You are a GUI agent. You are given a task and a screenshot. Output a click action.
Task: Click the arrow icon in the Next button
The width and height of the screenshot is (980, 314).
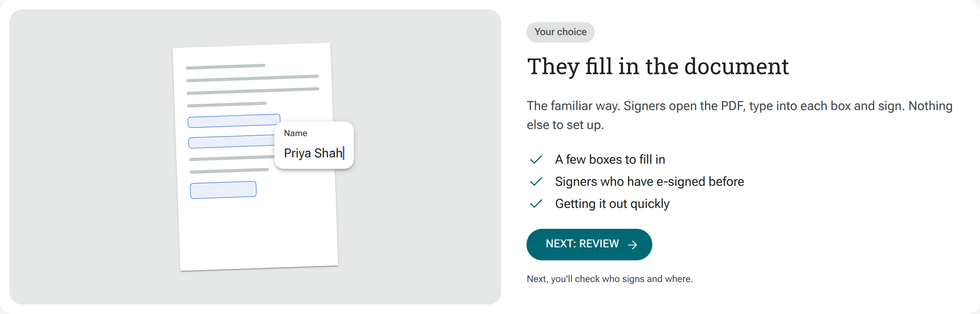633,245
